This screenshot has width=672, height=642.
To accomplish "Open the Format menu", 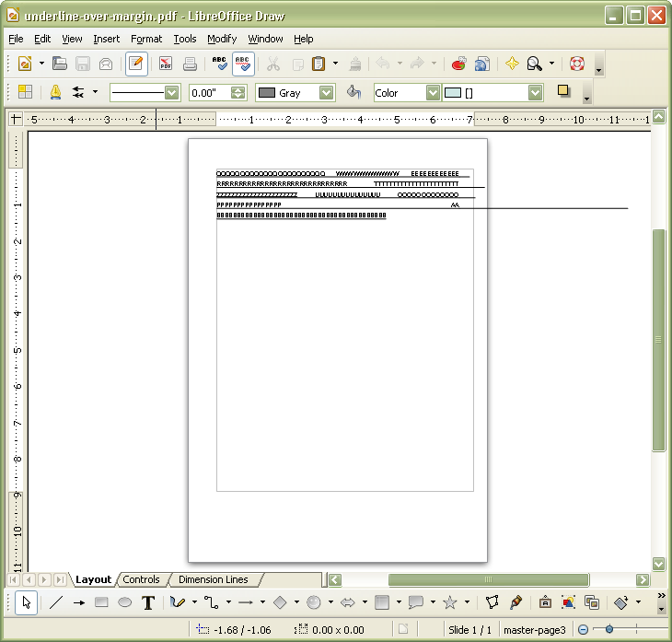I will [145, 39].
